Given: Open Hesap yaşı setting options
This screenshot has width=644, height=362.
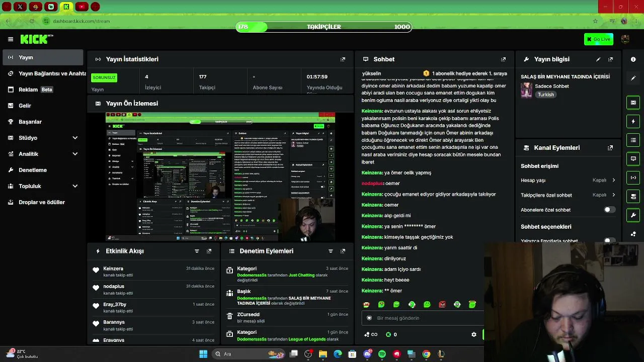Looking at the screenshot, I should 569,180.
